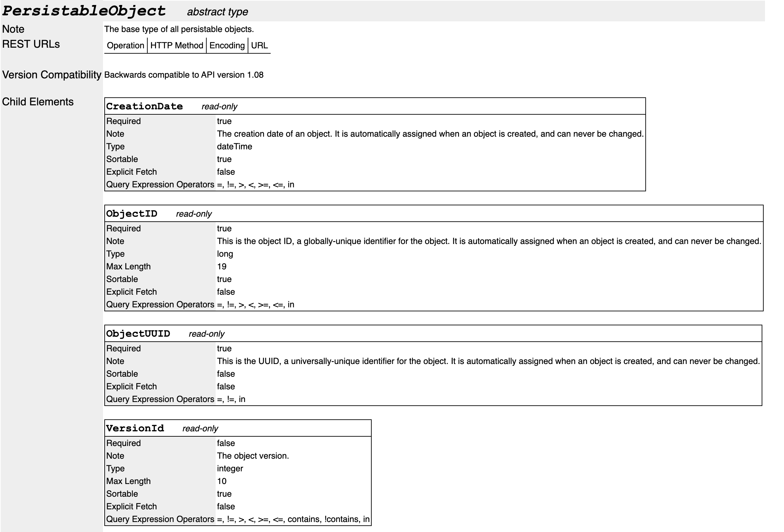The height and width of the screenshot is (532, 784).
Task: Click the REST URLs label
Action: (31, 44)
